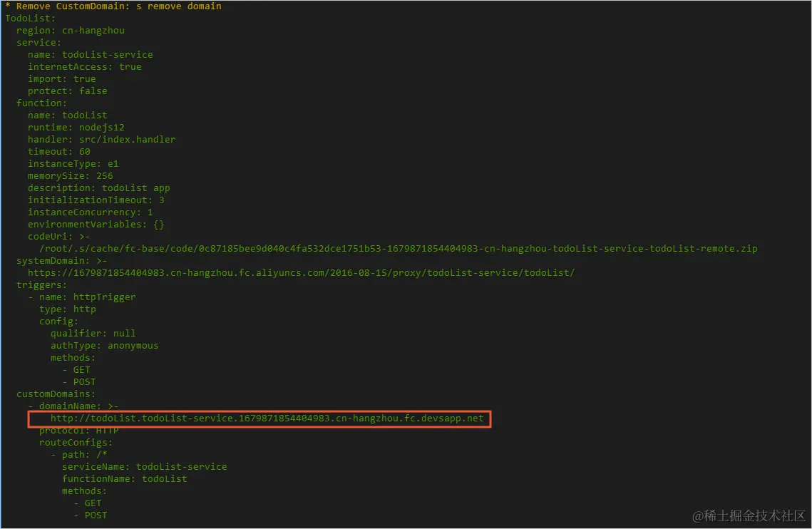Select 'environmentVariables: {}' line
Viewport: 812px width, 529px height.
pyautogui.click(x=96, y=225)
